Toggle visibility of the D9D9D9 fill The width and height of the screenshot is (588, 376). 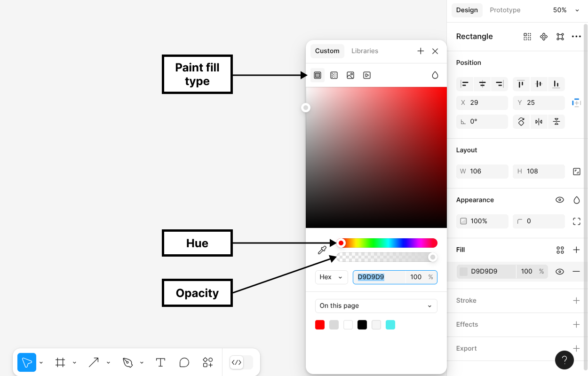[x=560, y=271]
